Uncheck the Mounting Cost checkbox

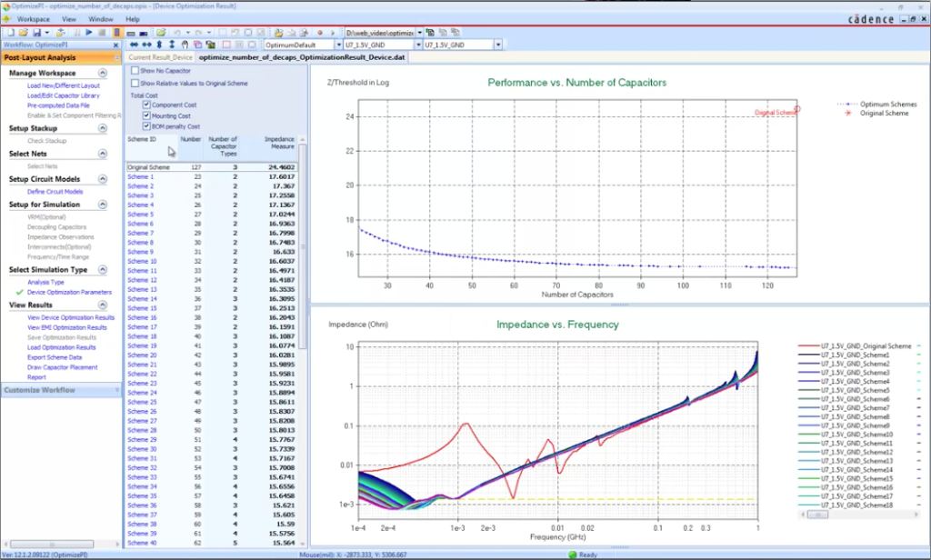[146, 115]
